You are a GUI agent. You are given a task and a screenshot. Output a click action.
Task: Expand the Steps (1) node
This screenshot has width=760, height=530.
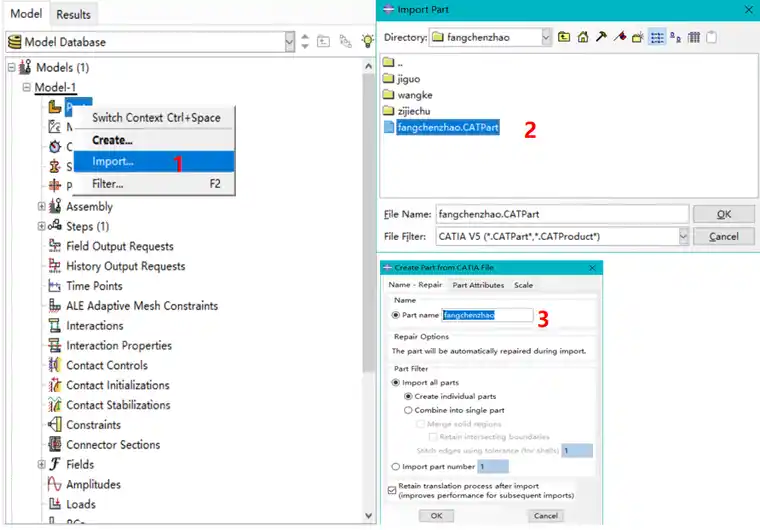[42, 226]
